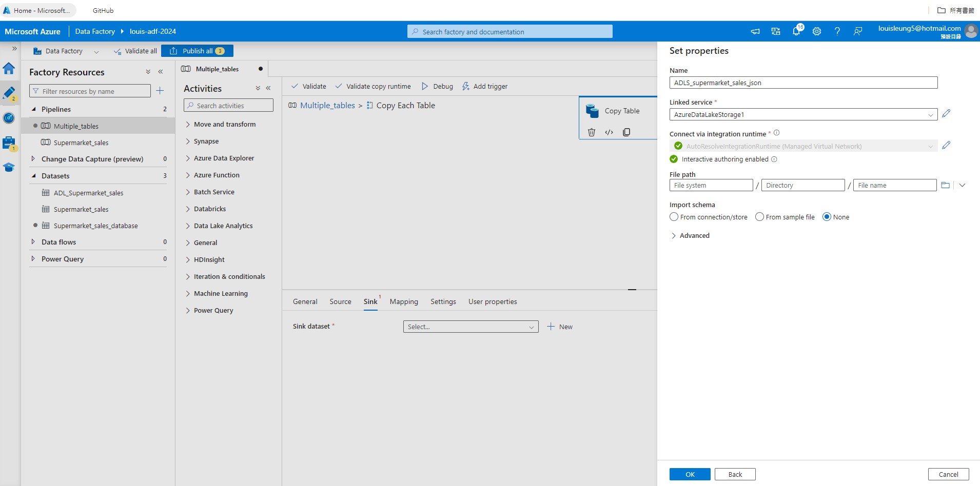980x486 pixels.
Task: Select the From connection/store radio button
Action: tap(674, 217)
